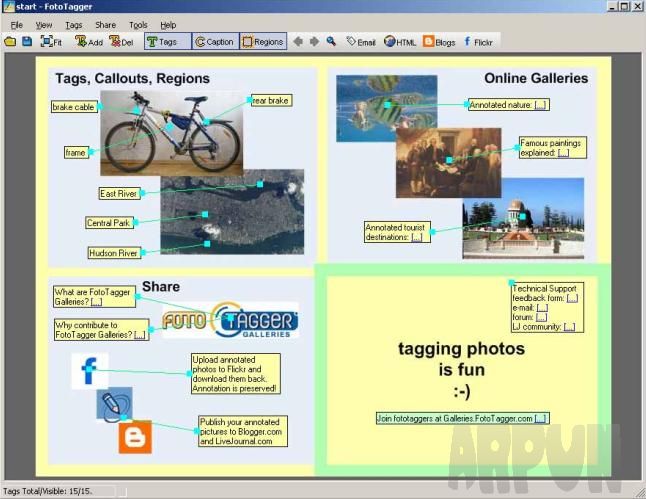Select the 'East River' tag
Image resolution: width=646 pixels, height=499 pixels.
[x=119, y=193]
